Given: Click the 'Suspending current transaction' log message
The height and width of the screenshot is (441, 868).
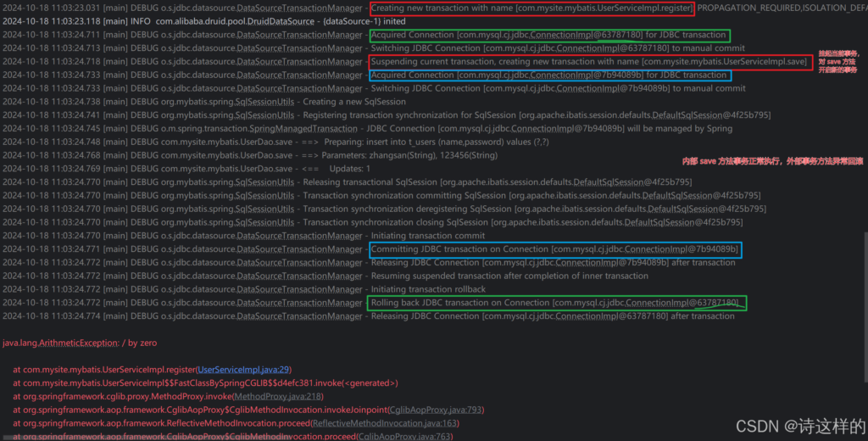Looking at the screenshot, I should pyautogui.click(x=589, y=62).
